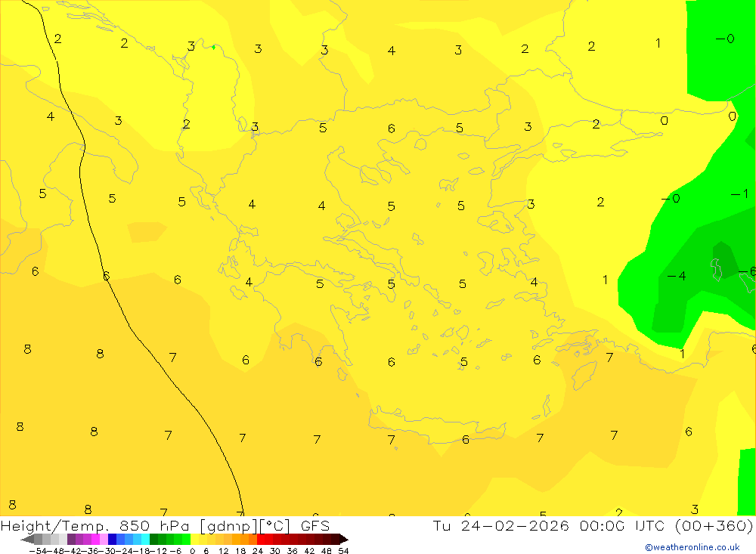The width and height of the screenshot is (756, 554).
Task: Select the cyan swatch left of the greens
Action: click(x=145, y=539)
